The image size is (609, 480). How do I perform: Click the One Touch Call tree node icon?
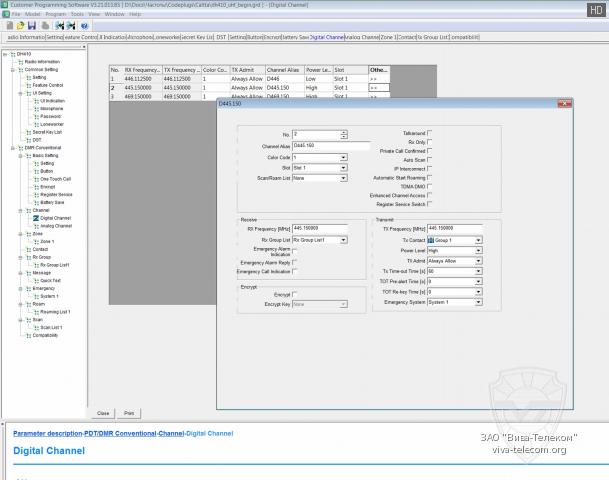click(x=36, y=179)
